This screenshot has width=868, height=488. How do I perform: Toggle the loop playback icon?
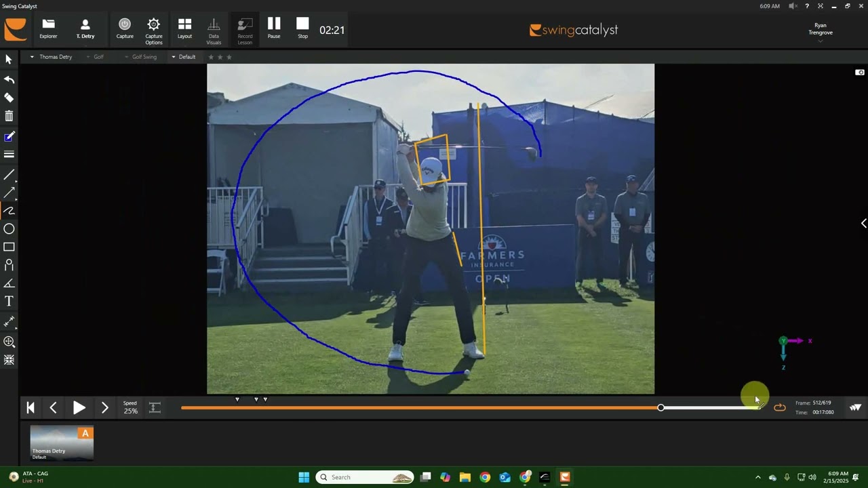coord(780,407)
